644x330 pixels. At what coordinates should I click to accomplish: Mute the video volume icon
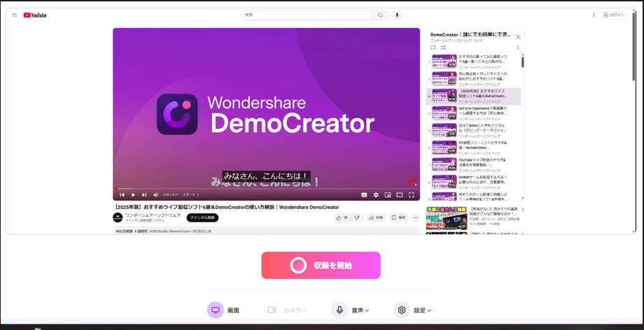[156, 195]
